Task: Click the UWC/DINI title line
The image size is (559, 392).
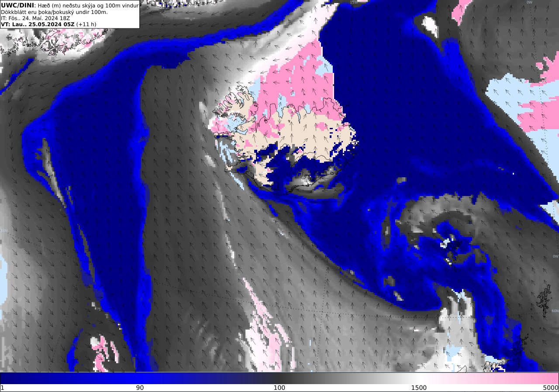Action: click(x=70, y=5)
